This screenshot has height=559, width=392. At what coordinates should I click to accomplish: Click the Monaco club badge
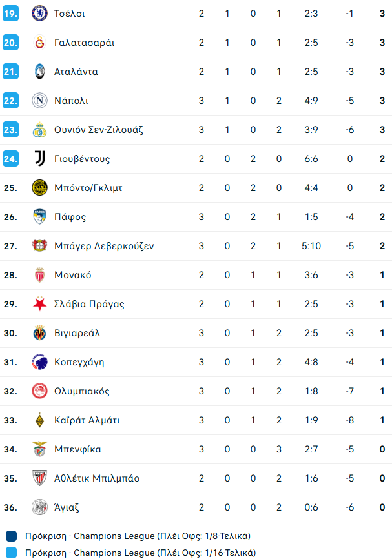pos(39,275)
